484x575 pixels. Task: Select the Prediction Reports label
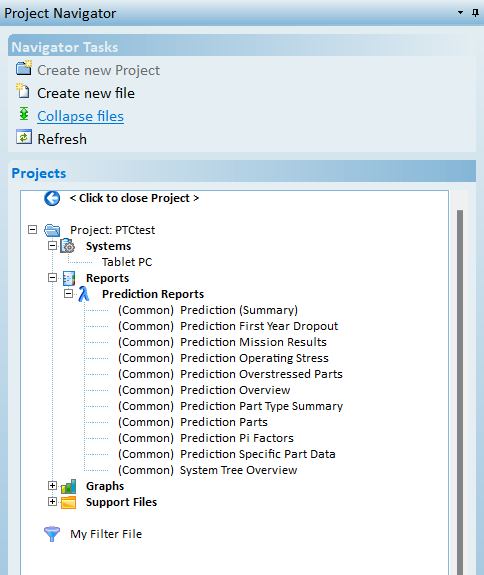click(153, 294)
